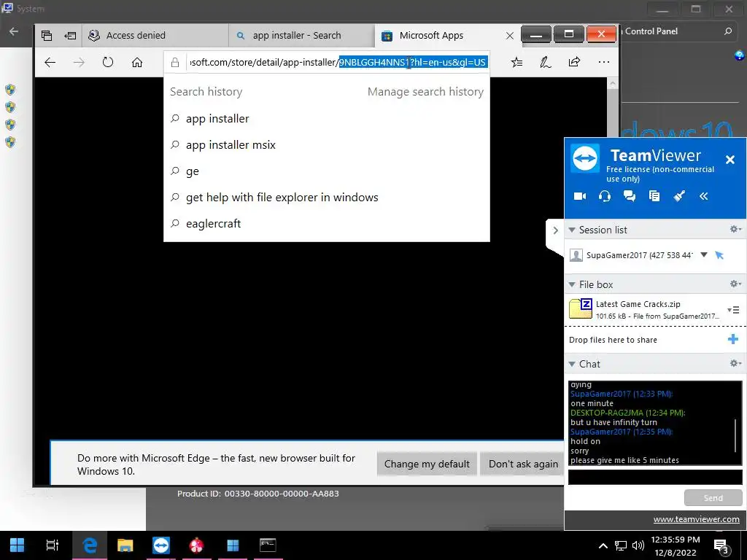The width and height of the screenshot is (747, 560).
Task: Open Latest Game Cracks.zip file options menu
Action: [x=733, y=310]
